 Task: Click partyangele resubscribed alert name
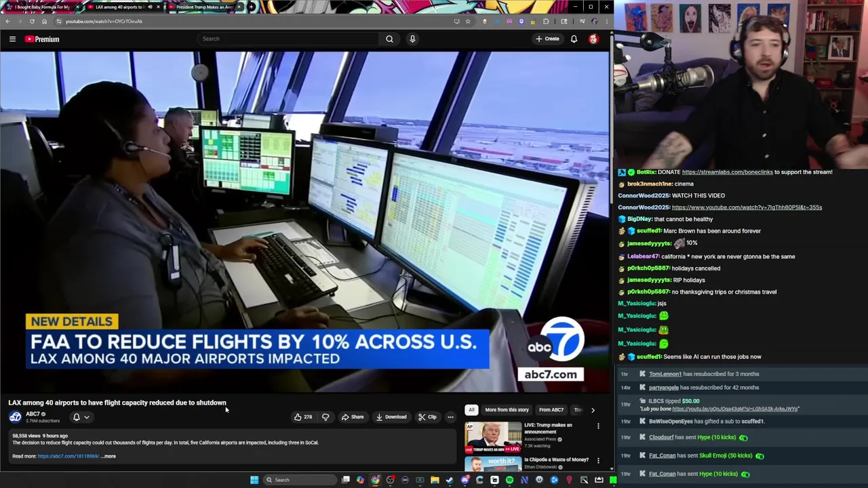point(663,388)
